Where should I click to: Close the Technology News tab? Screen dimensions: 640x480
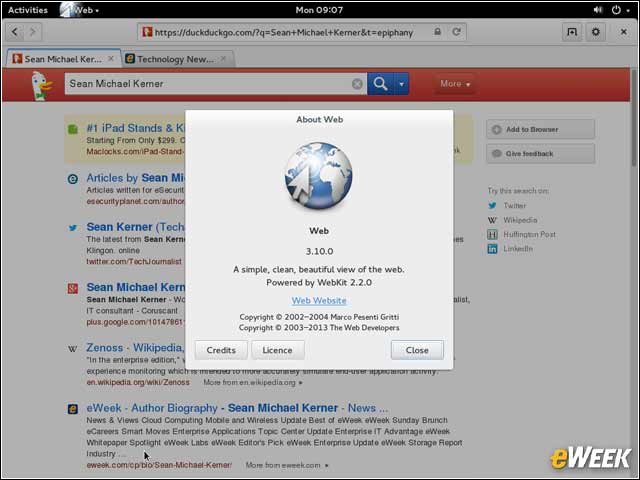pos(223,59)
